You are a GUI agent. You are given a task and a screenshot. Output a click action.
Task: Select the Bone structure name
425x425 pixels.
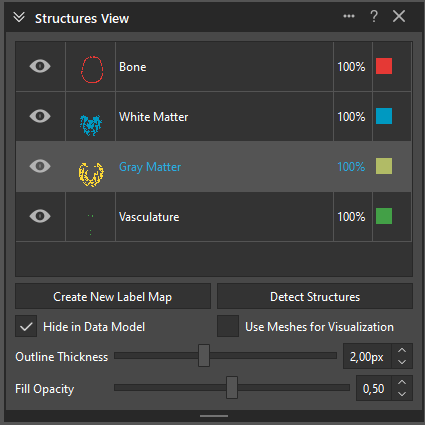[133, 67]
